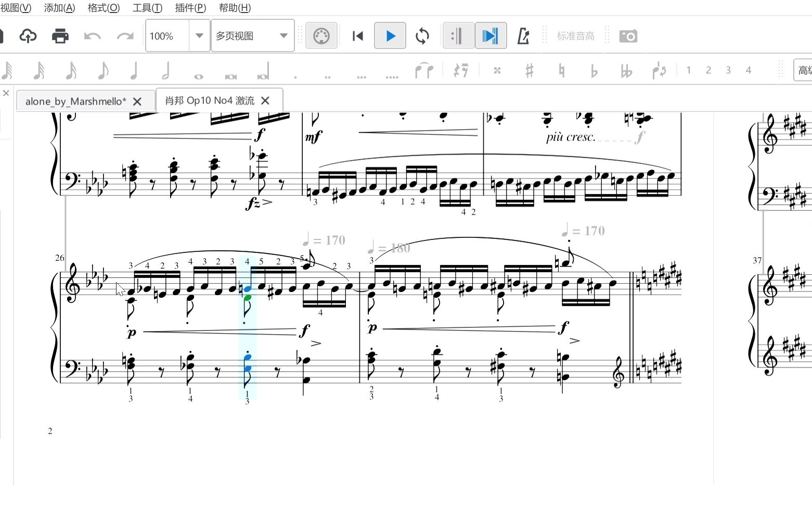Open the 格式(O) menu
The image size is (812, 508).
click(104, 8)
